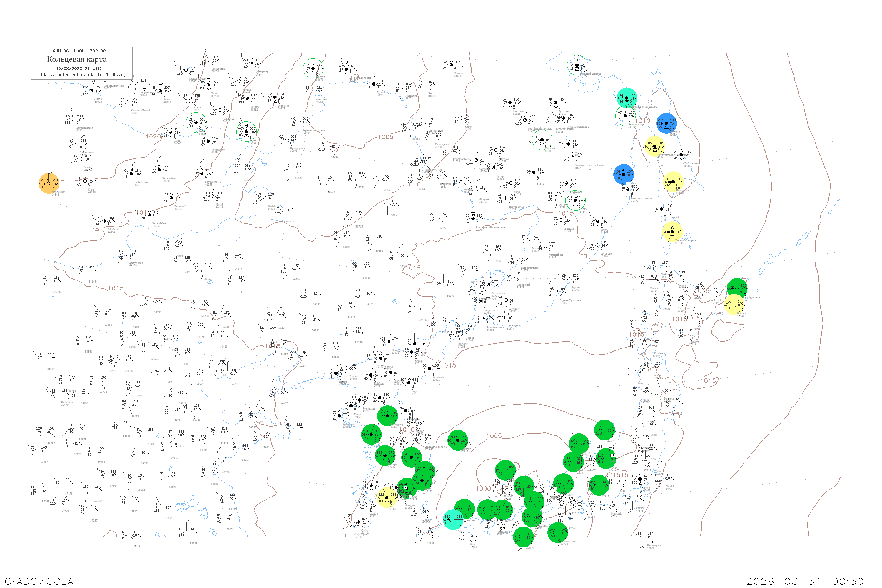The image size is (882, 588).
Task: Select dashed green circle at Борзя station
Action: coord(246,132)
